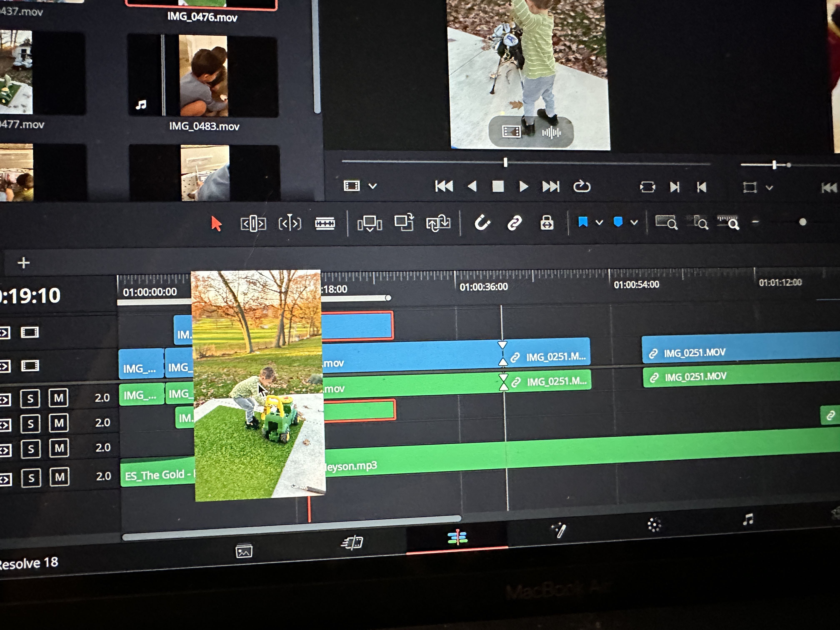Image resolution: width=840 pixels, height=630 pixels.
Task: Toggle Loop playback button
Action: [x=582, y=186]
